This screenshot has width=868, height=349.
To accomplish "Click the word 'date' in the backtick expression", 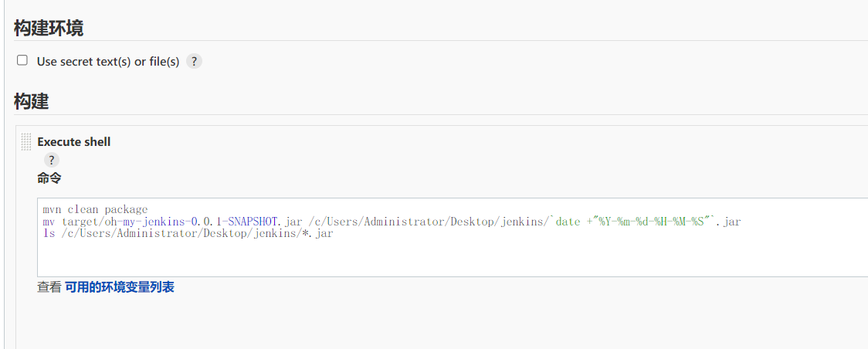I will point(568,222).
